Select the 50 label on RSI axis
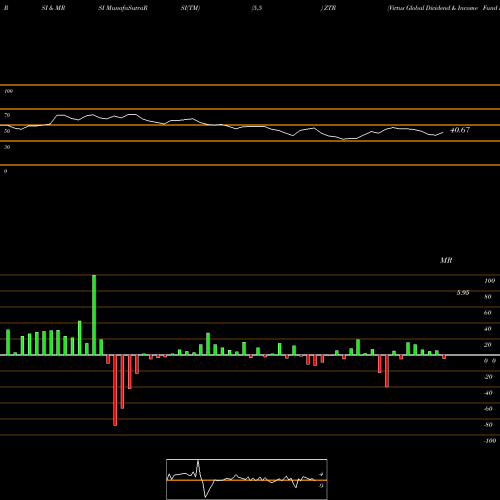This screenshot has height=500, width=500. (x=7, y=131)
